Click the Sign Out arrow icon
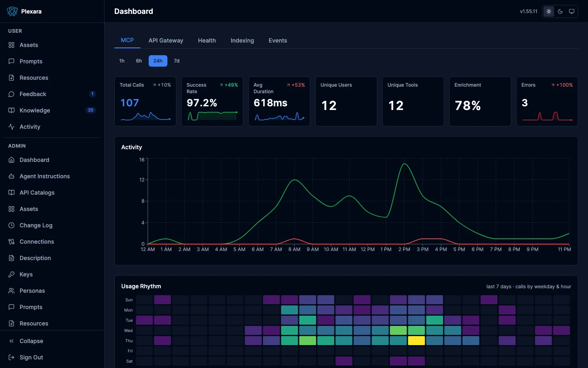This screenshot has height=368, width=588. pyautogui.click(x=11, y=357)
